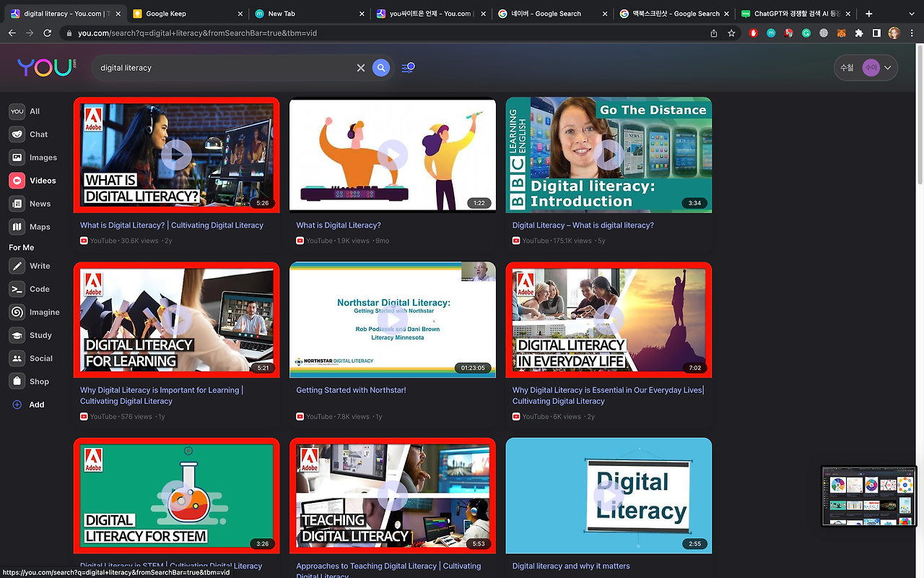The image size is (924, 578).
Task: Open the MetaMask fox extension
Action: tap(841, 33)
